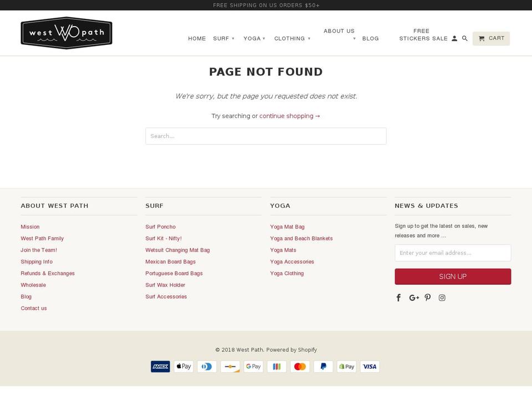
Task: Expand the About Us menu dropdown
Action: 339,34
